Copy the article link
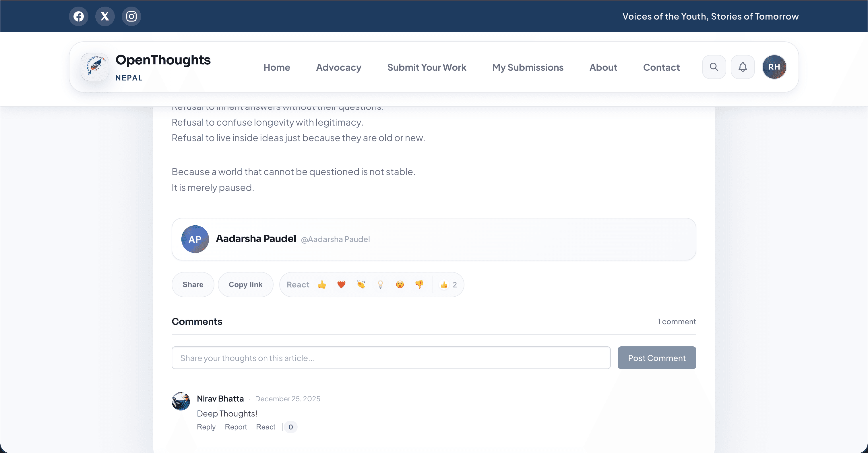 pos(245,284)
